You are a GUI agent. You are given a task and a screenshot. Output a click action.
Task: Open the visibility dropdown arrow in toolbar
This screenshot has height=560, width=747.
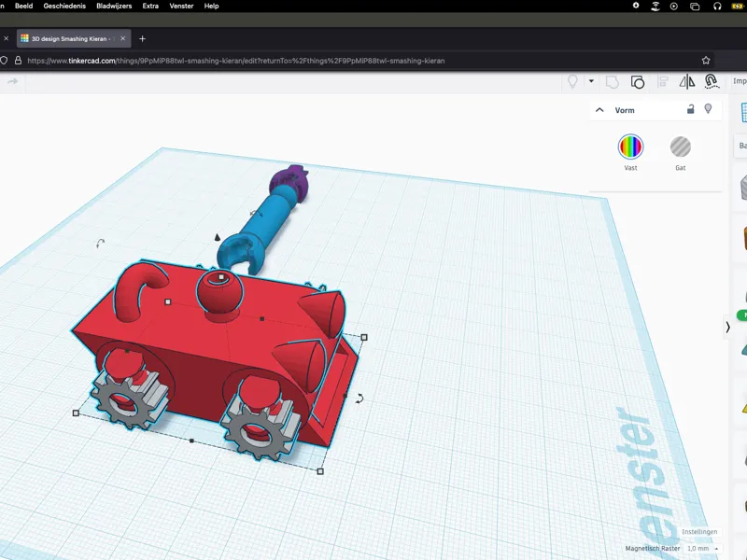pyautogui.click(x=591, y=81)
